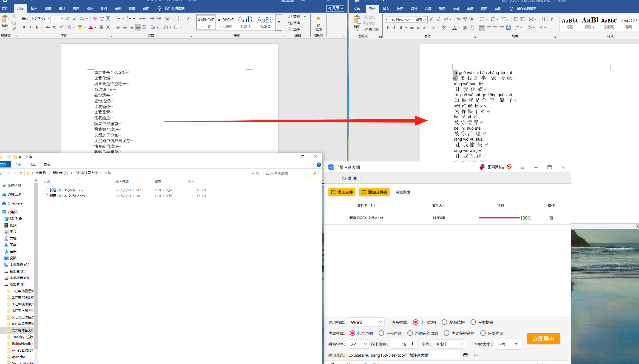Refresh the Explorer address bar

(258, 173)
